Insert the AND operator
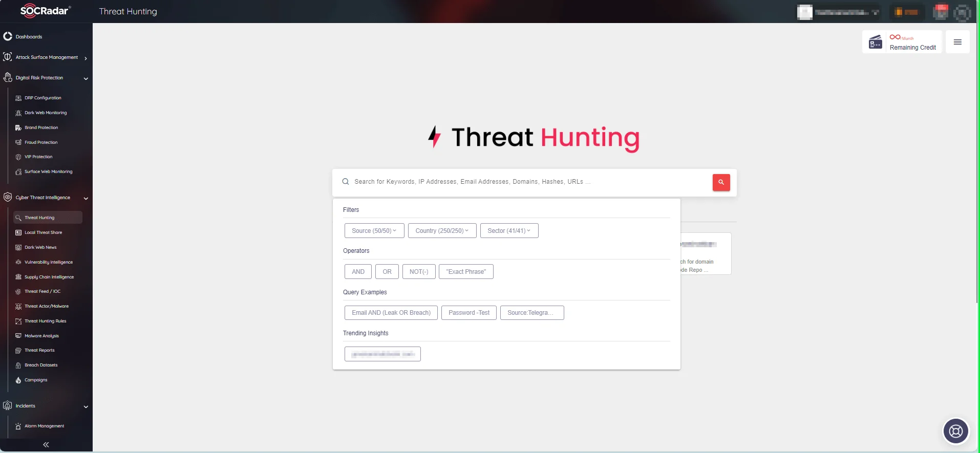Viewport: 980px width, 453px height. pos(358,272)
